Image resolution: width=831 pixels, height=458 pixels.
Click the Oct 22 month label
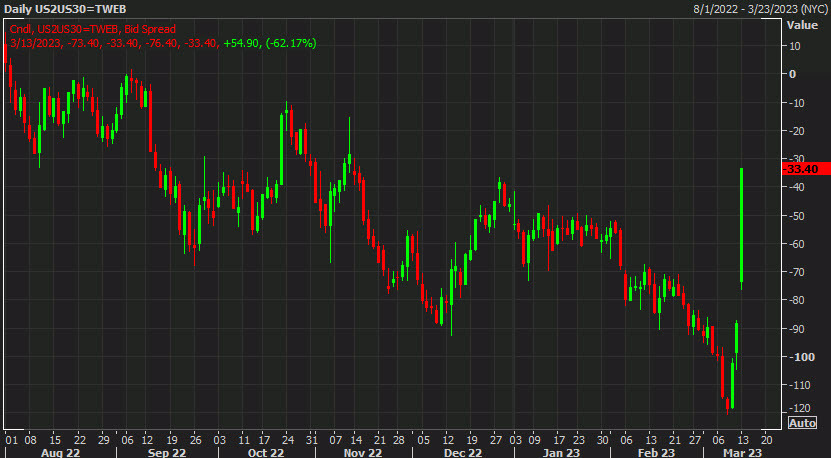click(266, 451)
